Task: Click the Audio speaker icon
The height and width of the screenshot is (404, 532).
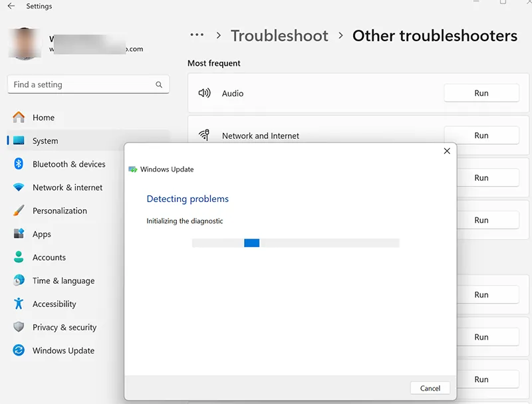Action: point(205,93)
